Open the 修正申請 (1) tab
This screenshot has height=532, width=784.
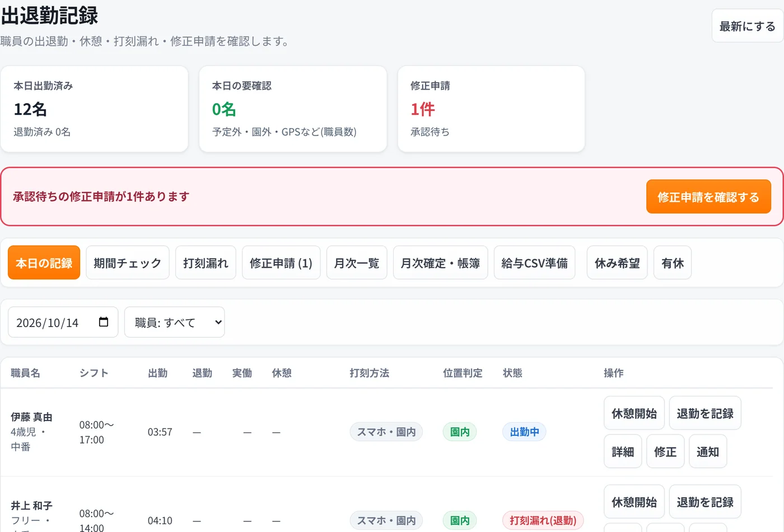coord(281,263)
